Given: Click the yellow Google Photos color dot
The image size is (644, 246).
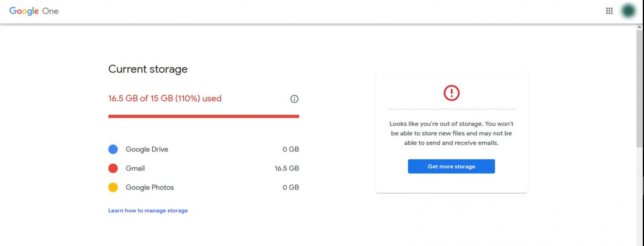Looking at the screenshot, I should coord(113,187).
